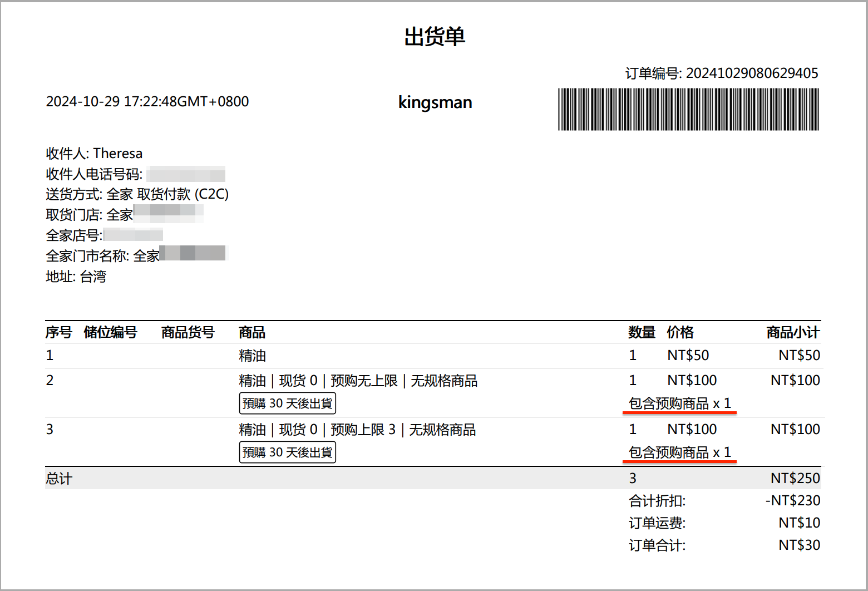The image size is (868, 591).
Task: Click the timestamp 2024-10-29 17:22:48GMT+0800
Action: [x=147, y=101]
